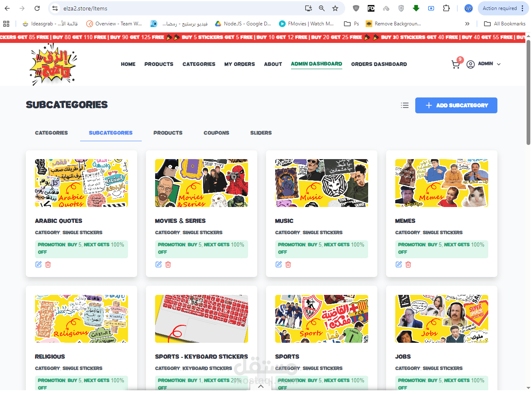
Task: Open the FMovies bookmark
Action: (x=306, y=24)
